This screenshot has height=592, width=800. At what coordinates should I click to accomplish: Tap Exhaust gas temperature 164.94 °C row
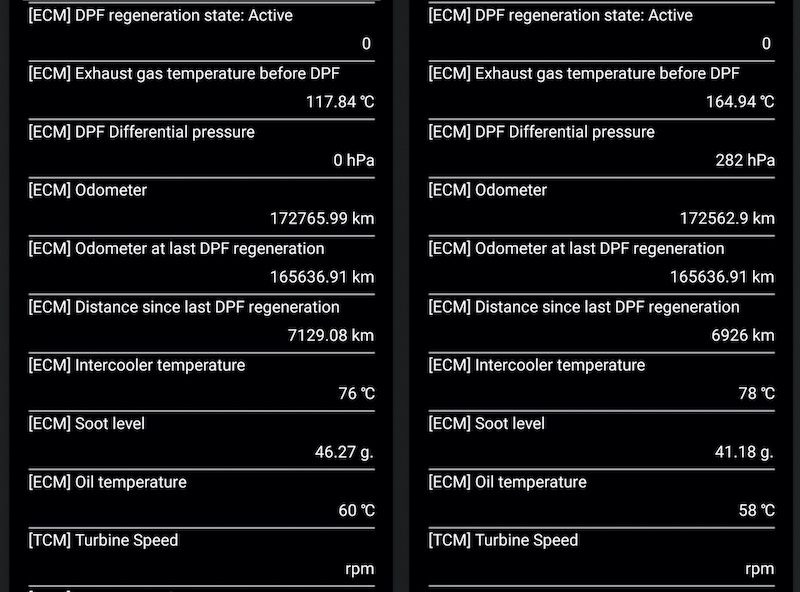point(602,90)
